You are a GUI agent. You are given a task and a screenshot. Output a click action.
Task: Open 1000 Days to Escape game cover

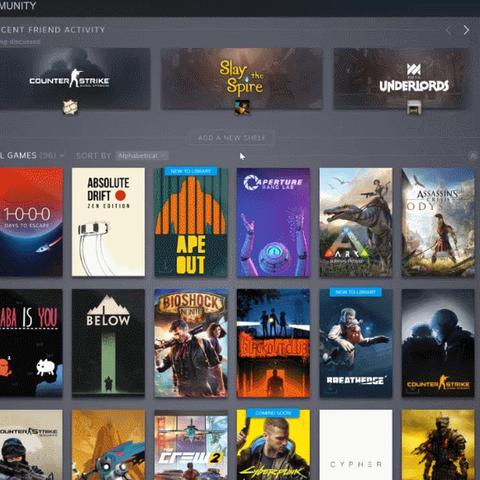31,222
